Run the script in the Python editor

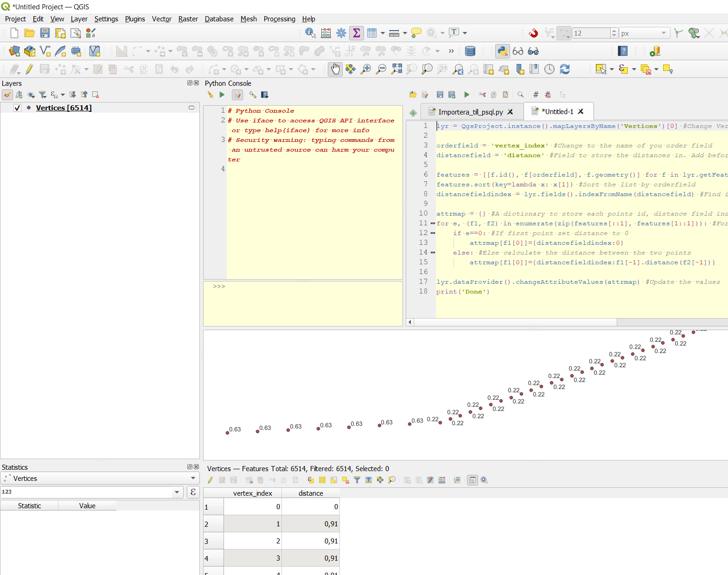[x=467, y=95]
